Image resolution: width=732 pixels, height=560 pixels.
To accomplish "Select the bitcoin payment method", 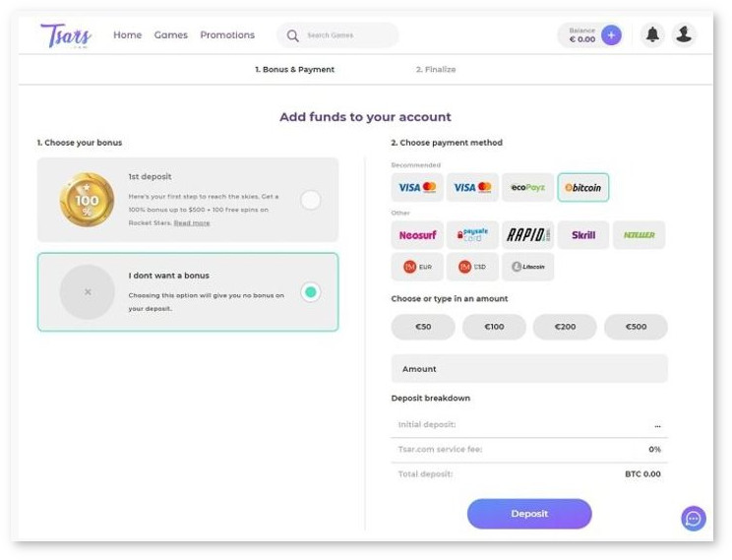I will pos(583,187).
